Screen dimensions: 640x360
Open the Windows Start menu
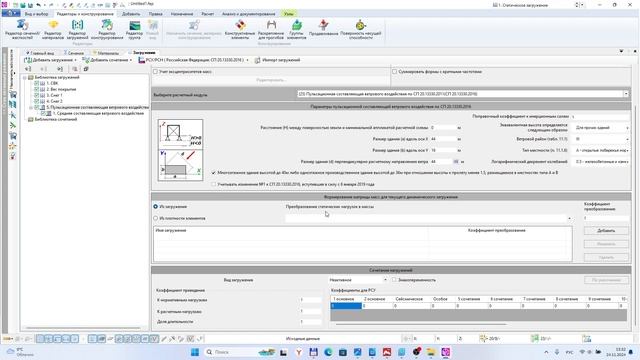pos(195,352)
